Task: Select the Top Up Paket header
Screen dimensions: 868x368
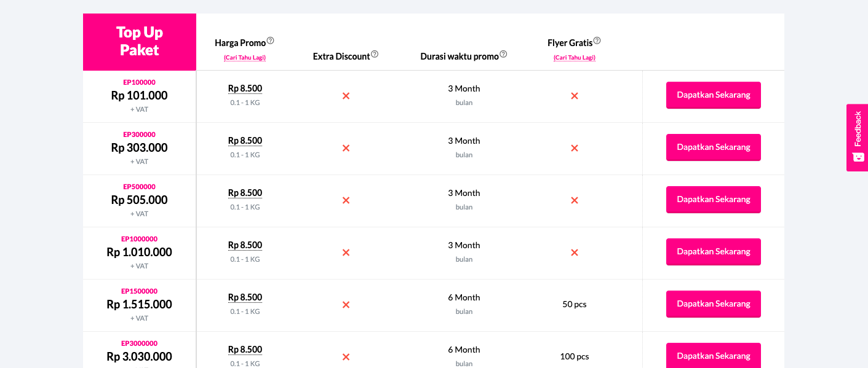Action: coord(140,41)
